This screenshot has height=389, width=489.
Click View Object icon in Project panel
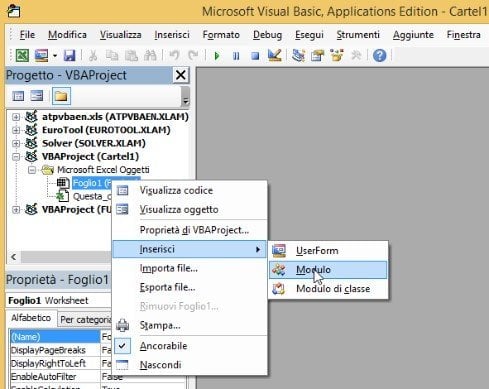[x=37, y=96]
